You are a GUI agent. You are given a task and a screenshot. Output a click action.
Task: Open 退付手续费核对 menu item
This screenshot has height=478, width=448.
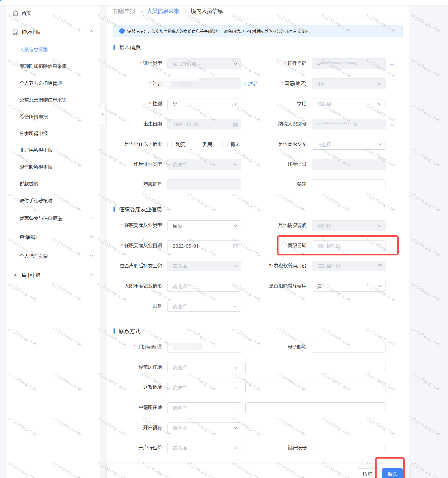click(x=36, y=201)
